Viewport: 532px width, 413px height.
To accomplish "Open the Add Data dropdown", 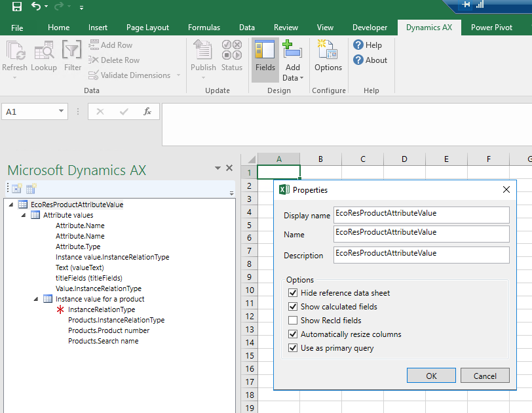I will [292, 60].
